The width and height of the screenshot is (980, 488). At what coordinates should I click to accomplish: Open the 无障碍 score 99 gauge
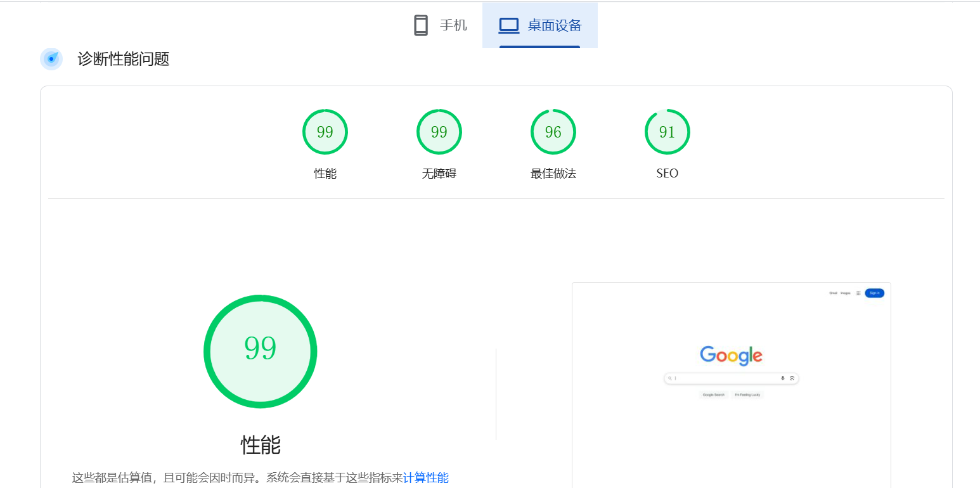(439, 132)
